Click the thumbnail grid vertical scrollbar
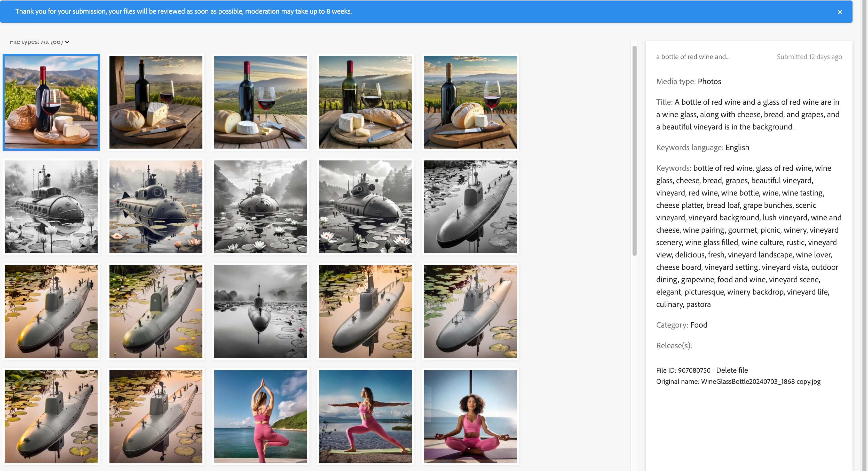Image resolution: width=868 pixels, height=471 pixels. [635, 151]
